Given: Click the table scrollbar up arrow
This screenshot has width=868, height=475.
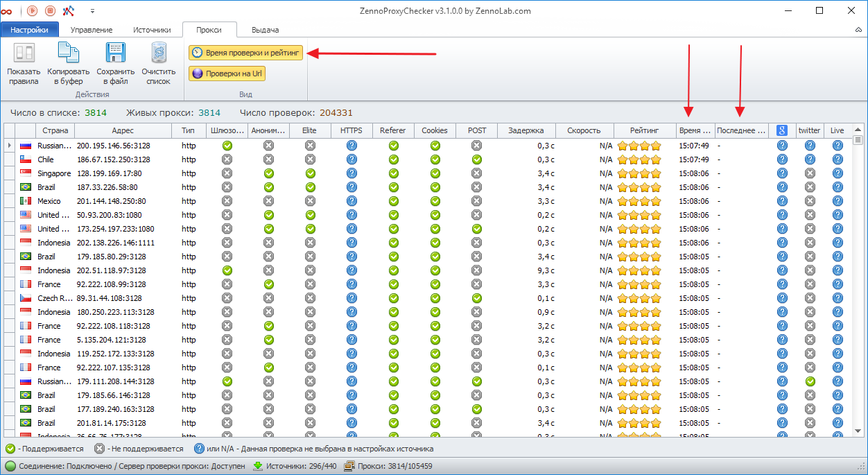Looking at the screenshot, I should pyautogui.click(x=858, y=130).
